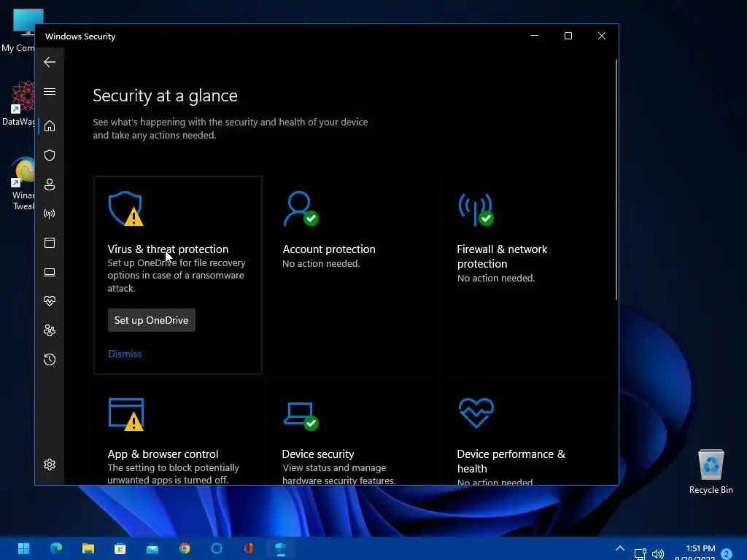Launch Microsoft Edge from taskbar
The height and width of the screenshot is (560, 747).
[55, 548]
